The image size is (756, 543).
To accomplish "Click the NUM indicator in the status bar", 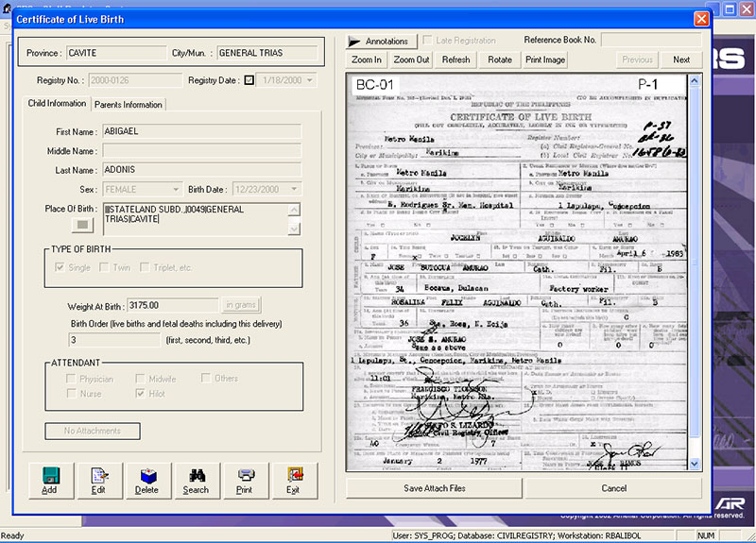I will point(706,535).
